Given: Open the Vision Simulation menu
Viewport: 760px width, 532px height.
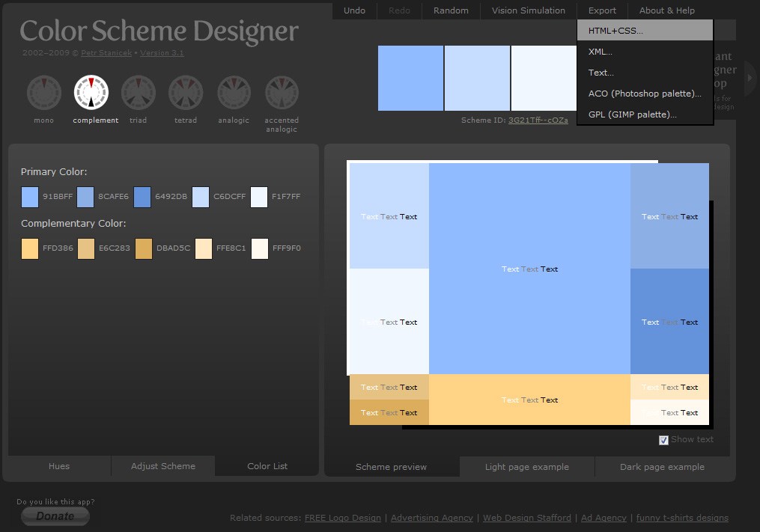Looking at the screenshot, I should 528,10.
